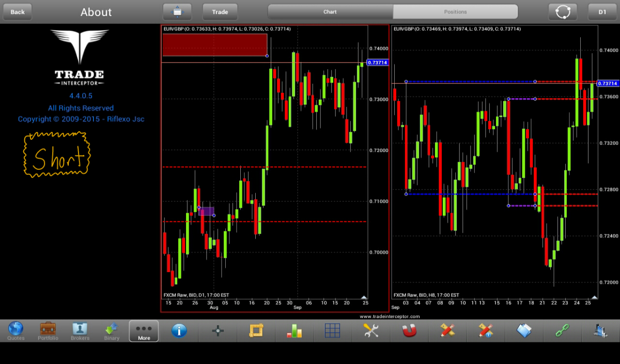
Task: Open the D1 timeframe selector
Action: (602, 12)
